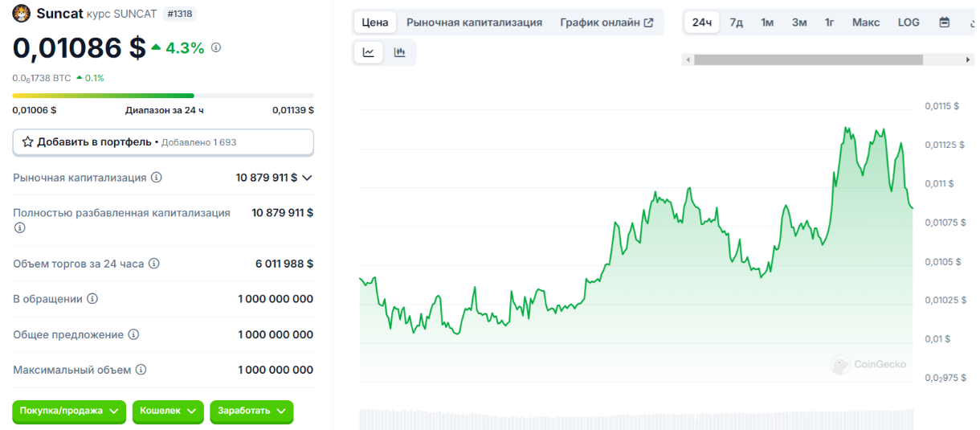Click the Максимальный объем value 1 000 000 000
The width and height of the screenshot is (980, 430).
(x=276, y=370)
